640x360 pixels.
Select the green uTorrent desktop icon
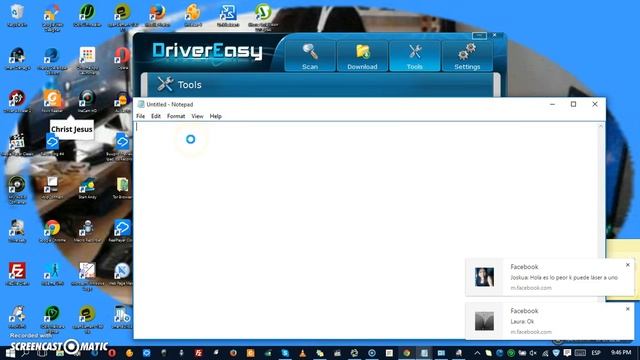click(x=87, y=16)
